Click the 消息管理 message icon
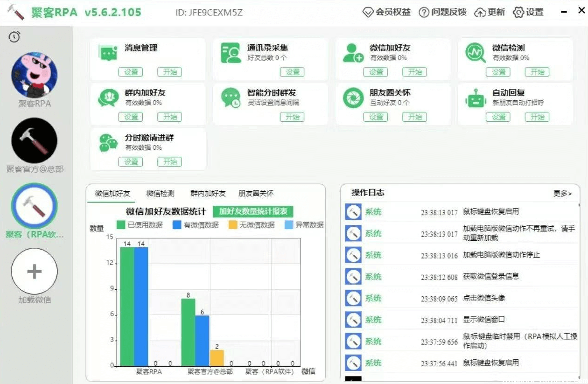 (x=108, y=53)
